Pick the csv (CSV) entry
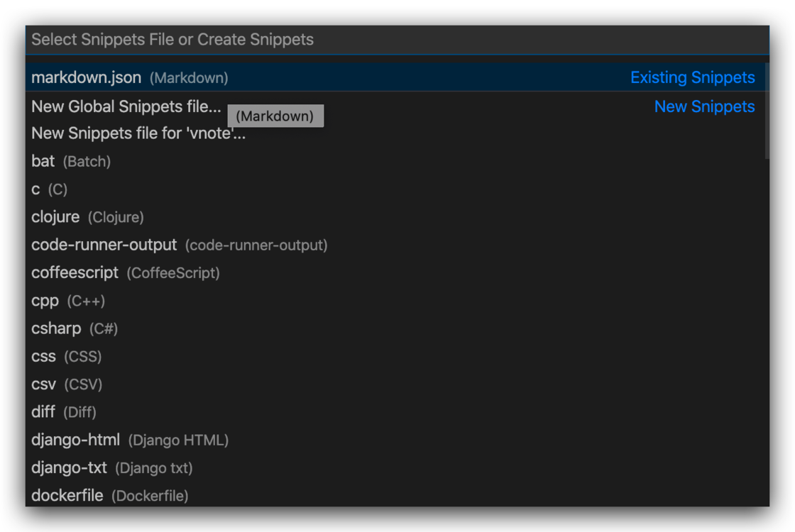 tap(67, 384)
